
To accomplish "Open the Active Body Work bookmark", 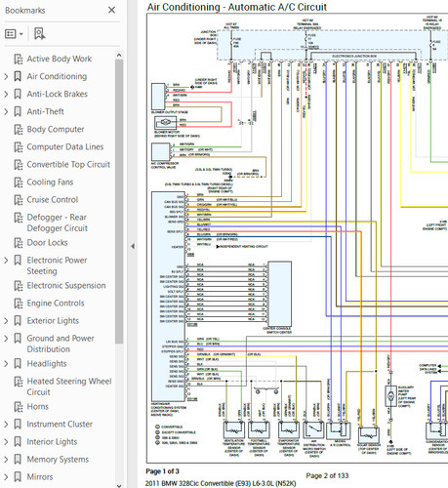I will tap(59, 59).
